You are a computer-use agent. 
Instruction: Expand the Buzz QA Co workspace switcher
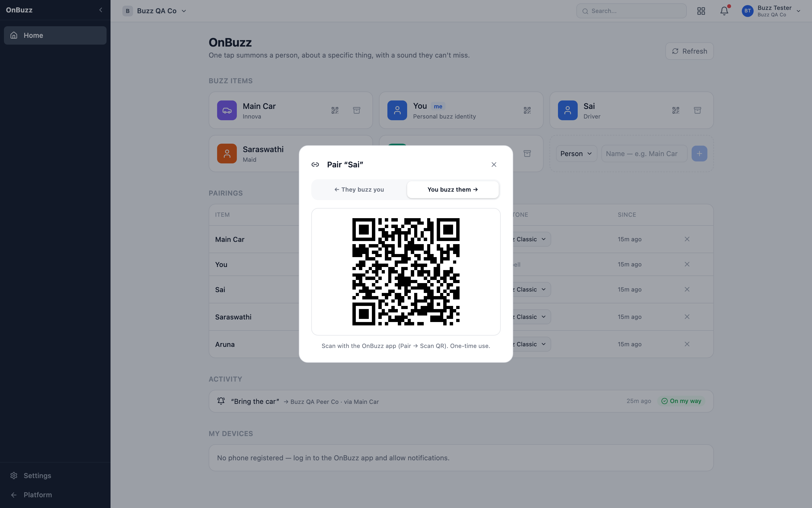click(154, 11)
